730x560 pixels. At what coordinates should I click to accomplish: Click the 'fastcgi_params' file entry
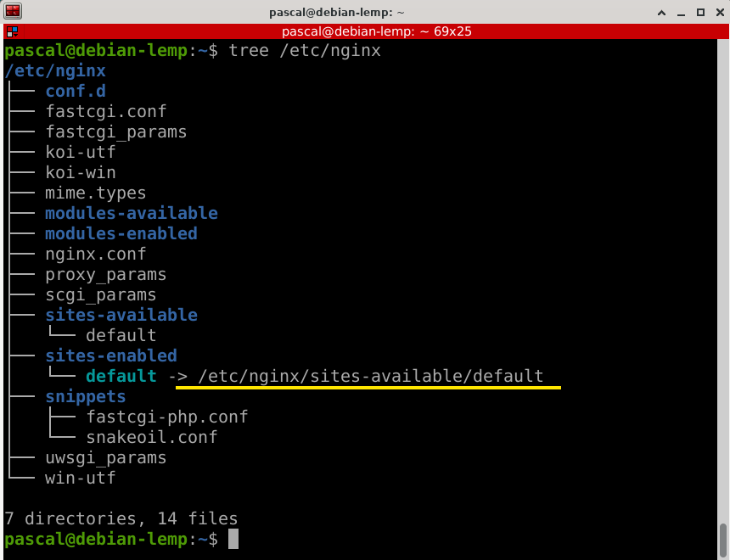[116, 132]
